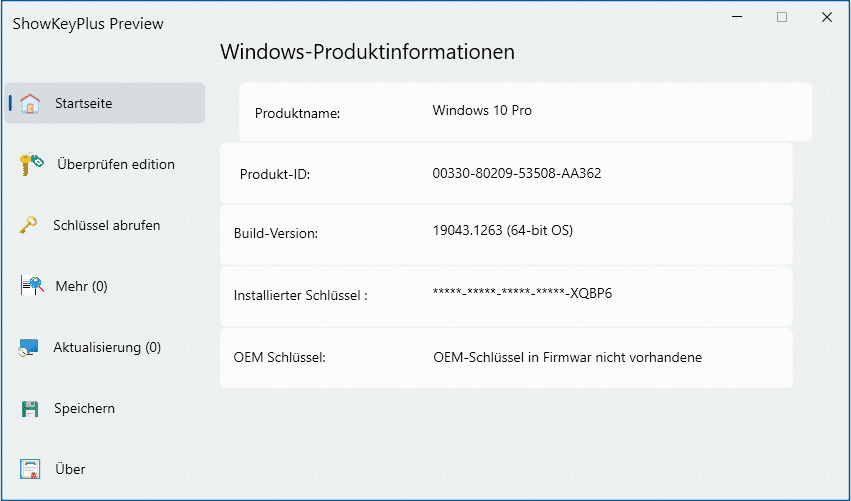Viewport: 851px width, 501px height.
Task: Click the Aktualisierung monitor icon
Action: (28, 347)
